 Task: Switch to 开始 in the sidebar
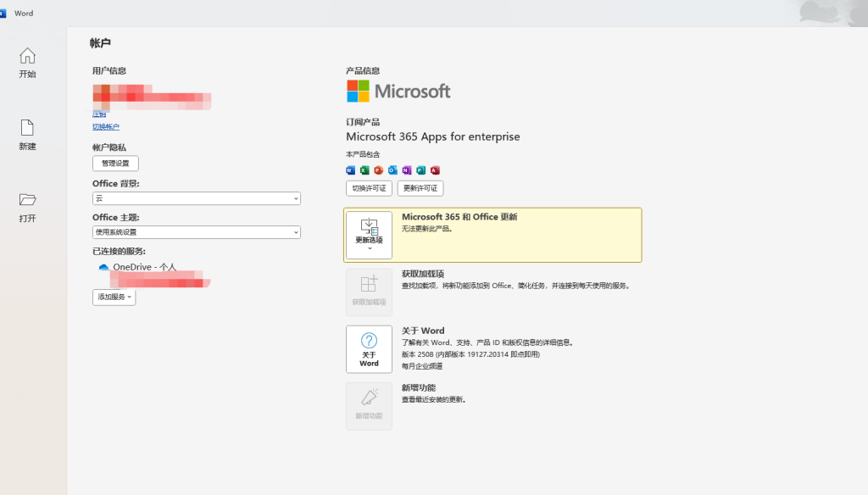point(26,64)
